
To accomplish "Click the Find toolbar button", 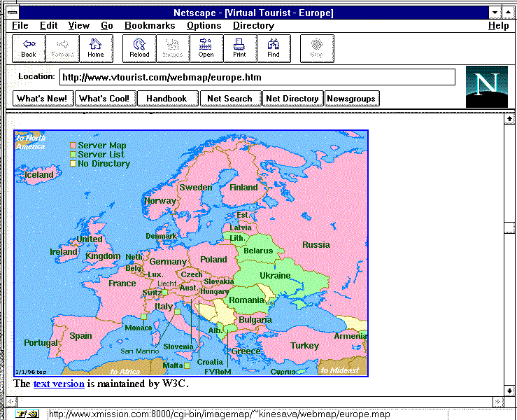I will [274, 48].
